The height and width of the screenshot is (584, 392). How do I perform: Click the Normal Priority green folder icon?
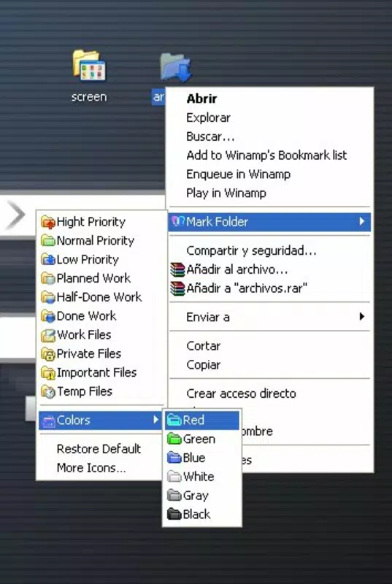pyautogui.click(x=48, y=241)
